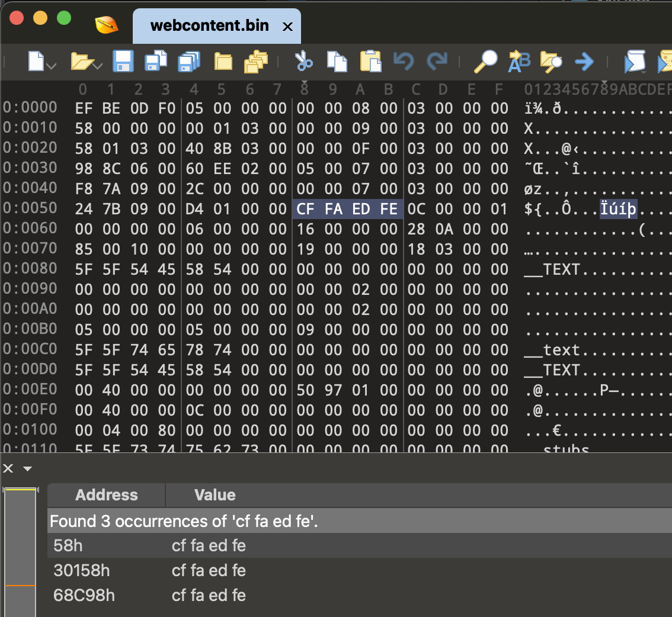Click the Close All files icon
The height and width of the screenshot is (617, 672).
tap(256, 61)
